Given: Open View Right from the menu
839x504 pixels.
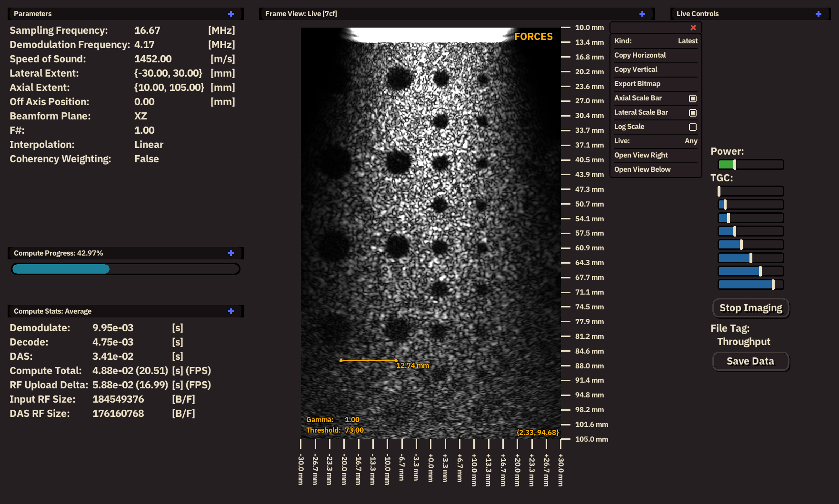Looking at the screenshot, I should [x=641, y=155].
